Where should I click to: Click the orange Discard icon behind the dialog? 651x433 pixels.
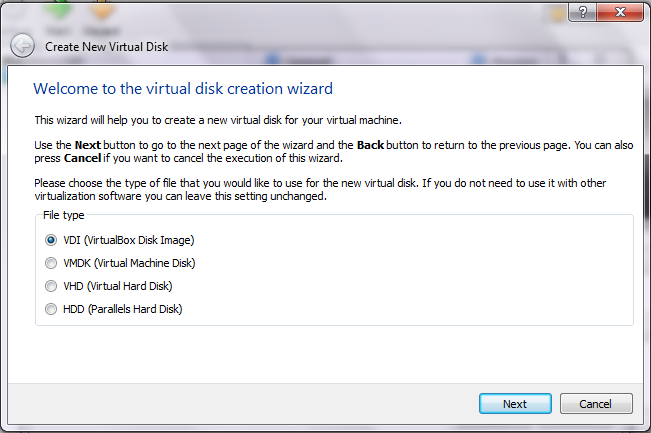99,10
